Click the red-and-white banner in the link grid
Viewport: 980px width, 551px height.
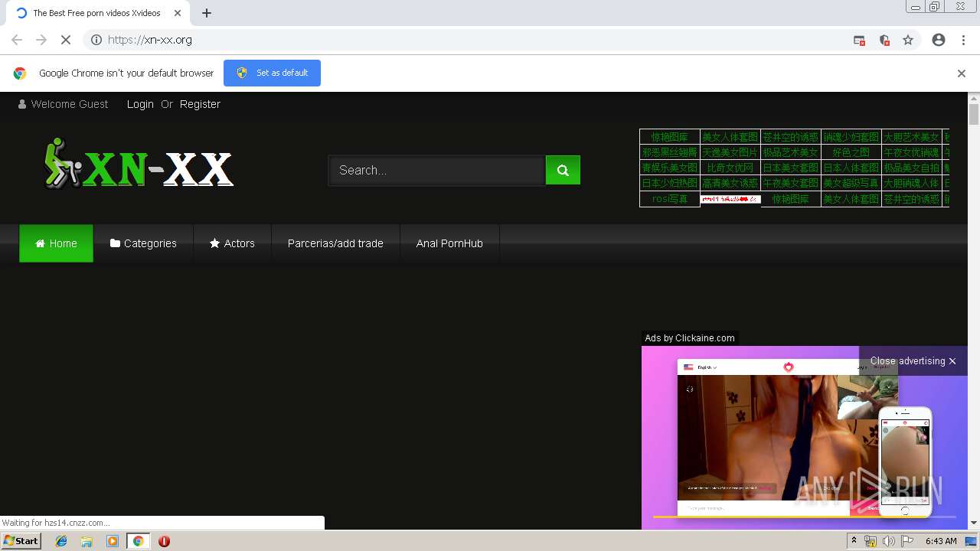[x=730, y=199]
